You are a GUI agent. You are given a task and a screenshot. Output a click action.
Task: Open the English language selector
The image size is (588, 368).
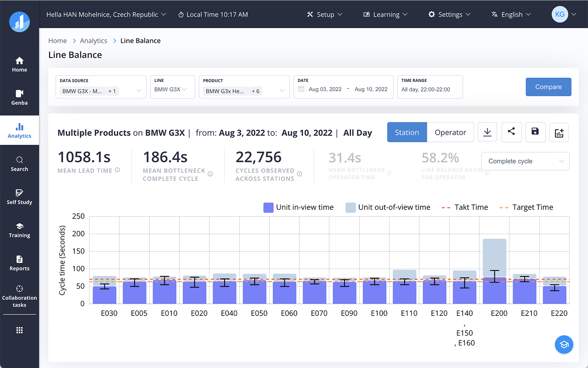point(511,14)
